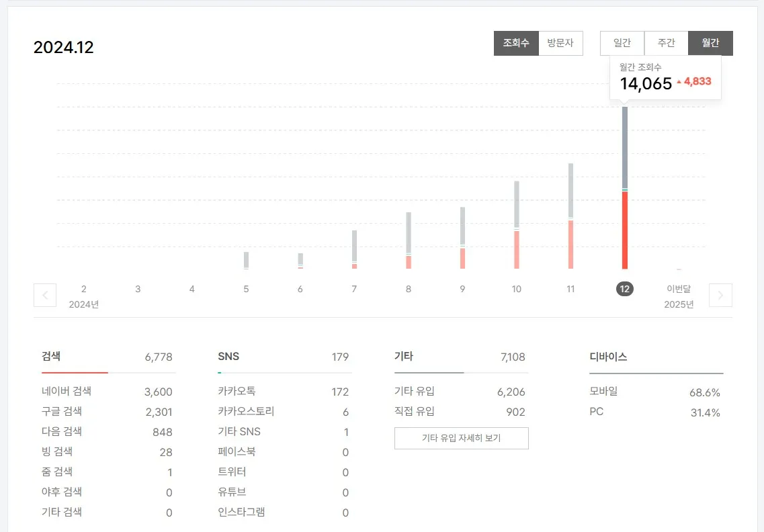Click the 기타 유입 자세히 보기 button
This screenshot has width=764, height=532.
tap(461, 438)
